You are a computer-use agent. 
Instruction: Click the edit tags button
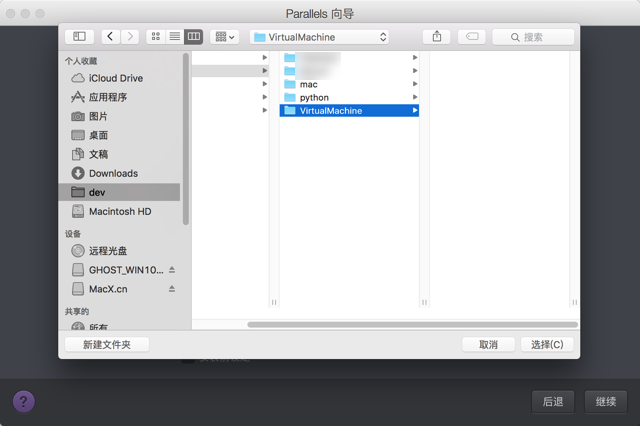pos(472,37)
